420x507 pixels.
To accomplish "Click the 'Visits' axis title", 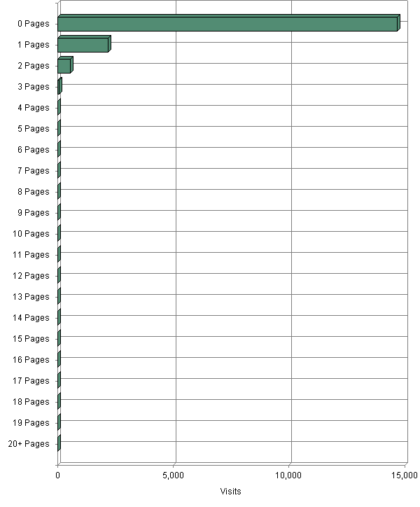I will 230,492.
